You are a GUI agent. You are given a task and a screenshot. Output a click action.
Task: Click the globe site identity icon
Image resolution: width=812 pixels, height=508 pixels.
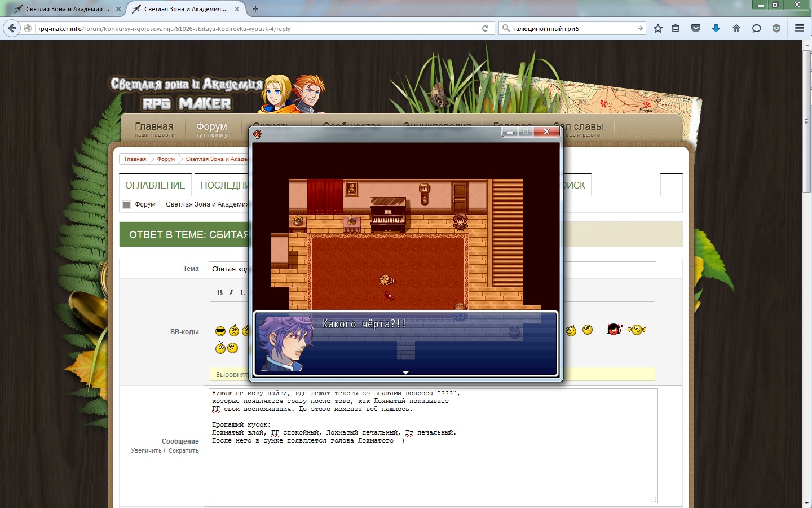28,28
